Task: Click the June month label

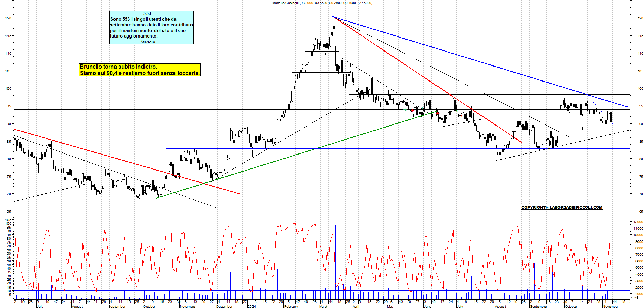Action: [x=427, y=306]
